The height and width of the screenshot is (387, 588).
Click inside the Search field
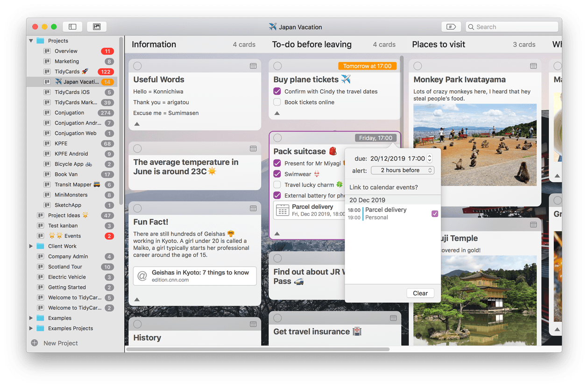(511, 27)
